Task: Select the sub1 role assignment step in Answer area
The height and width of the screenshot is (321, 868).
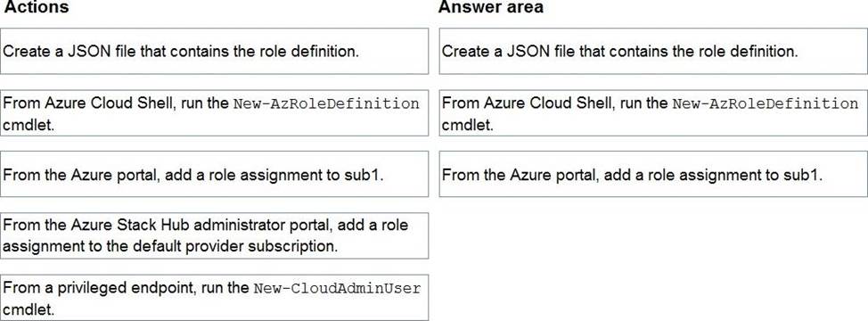Action: (653, 174)
